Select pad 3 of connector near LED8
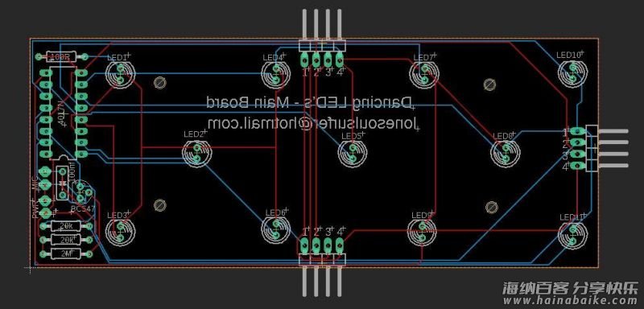Screen dimensions: 644x309 click(576, 154)
